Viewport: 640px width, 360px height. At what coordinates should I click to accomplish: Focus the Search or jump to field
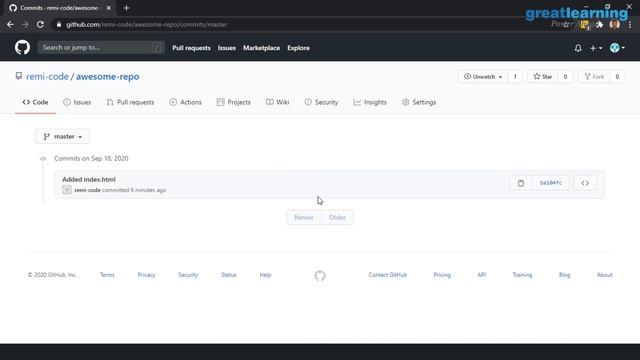101,48
